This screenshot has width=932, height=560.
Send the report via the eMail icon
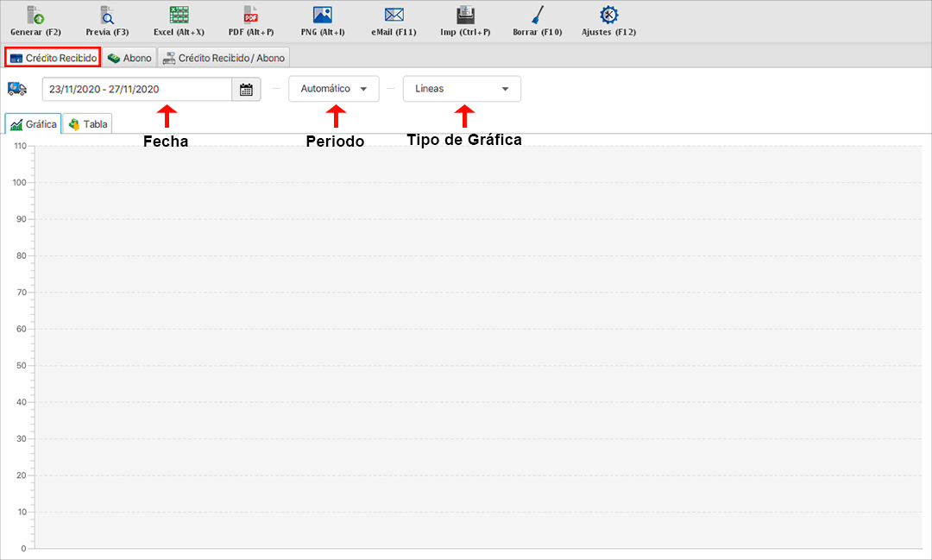click(x=394, y=16)
